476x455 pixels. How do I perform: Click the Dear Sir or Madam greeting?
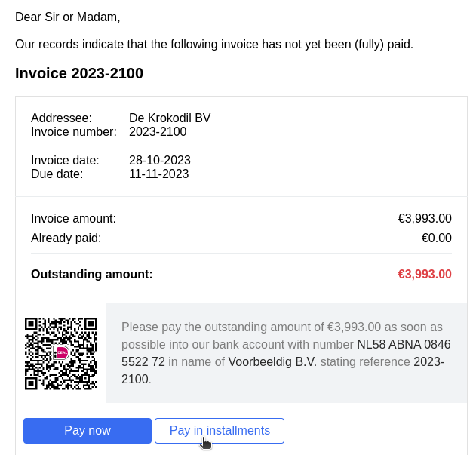(x=68, y=17)
